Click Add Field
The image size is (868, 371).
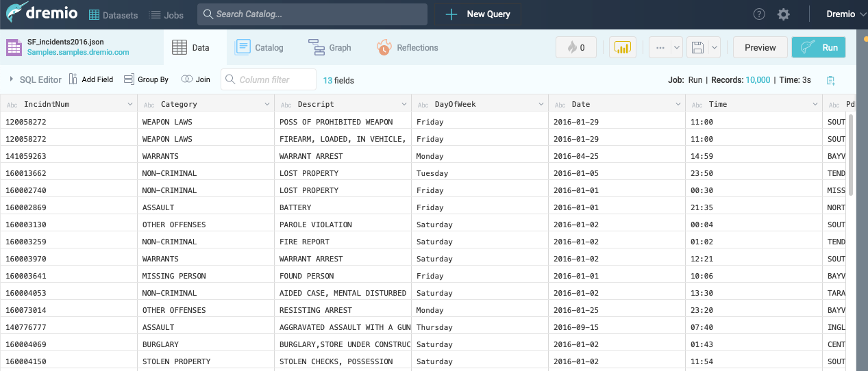(91, 79)
